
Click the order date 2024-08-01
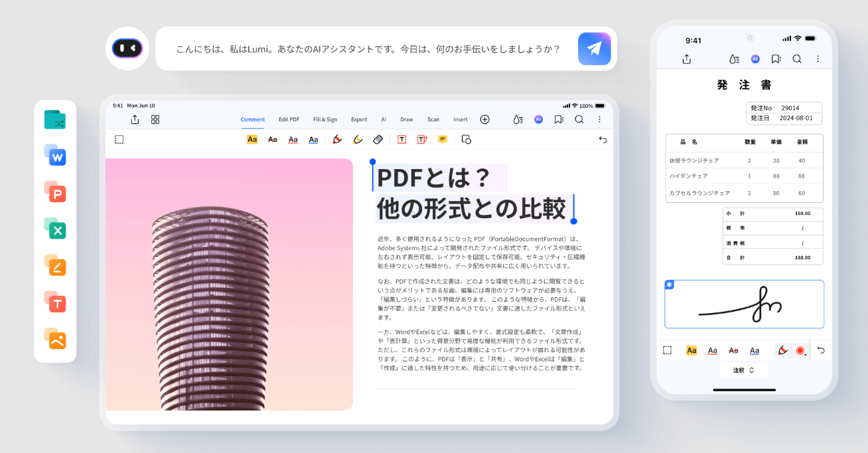(796, 118)
